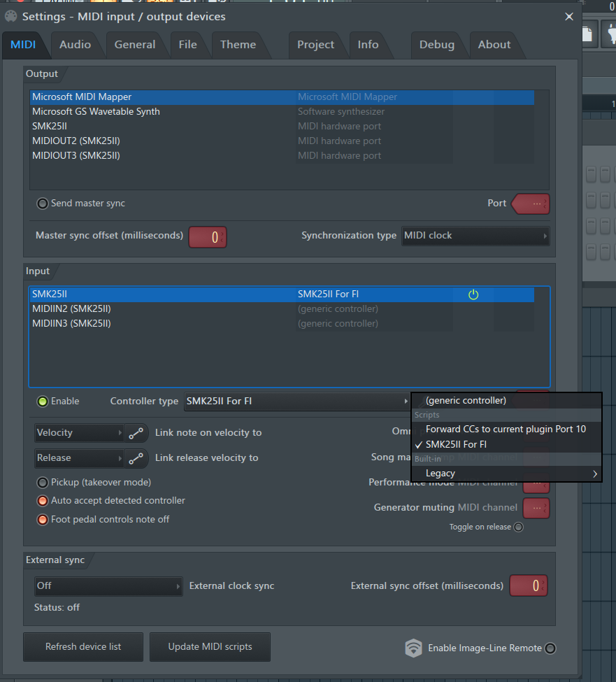Turn on Enable Image-Line Remote
Image resolution: width=616 pixels, height=682 pixels.
point(550,648)
